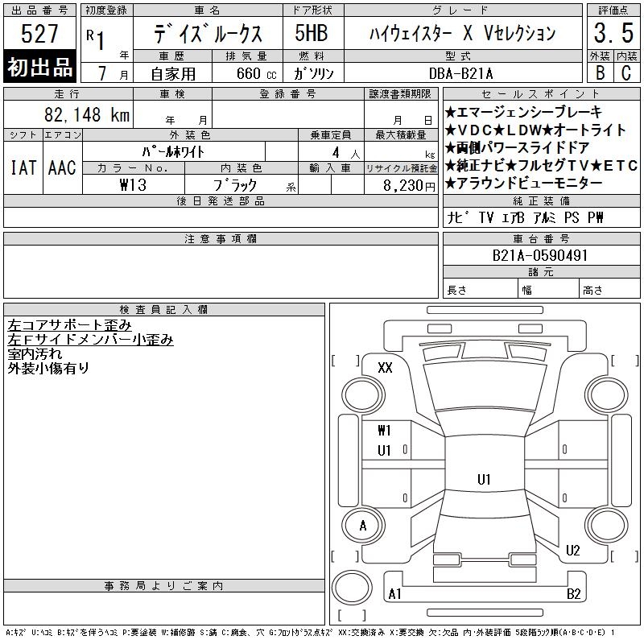Click the 検査員記入欄 header
The height and width of the screenshot is (644, 644).
coord(164,310)
